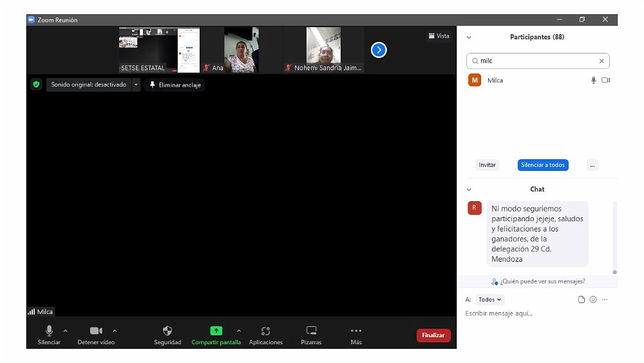Click the green encryption shield icon
The image size is (644, 363).
coord(36,84)
